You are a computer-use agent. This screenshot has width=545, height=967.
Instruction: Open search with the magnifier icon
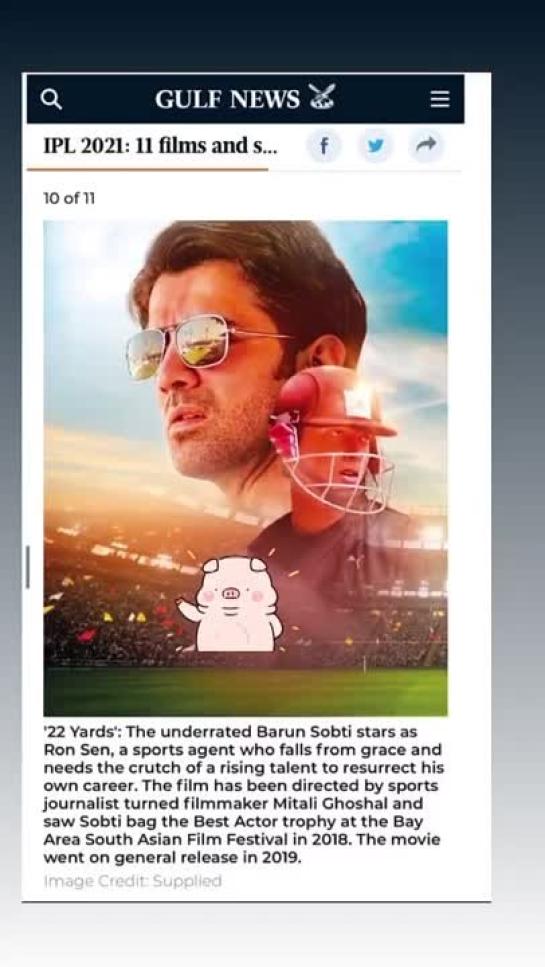pos(51,99)
